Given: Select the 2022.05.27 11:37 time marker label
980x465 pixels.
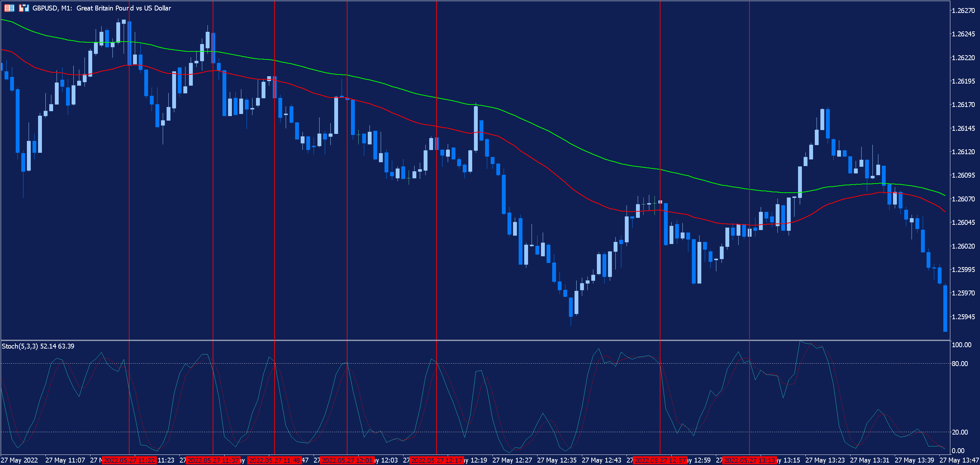Looking at the screenshot, I should coord(213,460).
